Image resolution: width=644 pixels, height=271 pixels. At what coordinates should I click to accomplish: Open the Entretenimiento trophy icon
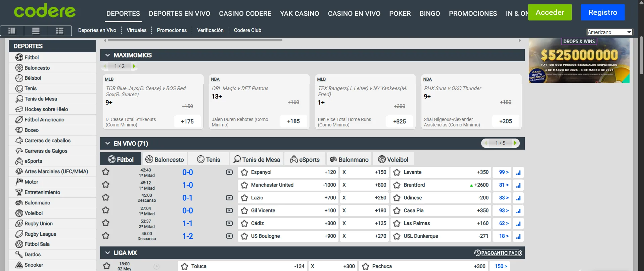(19, 192)
